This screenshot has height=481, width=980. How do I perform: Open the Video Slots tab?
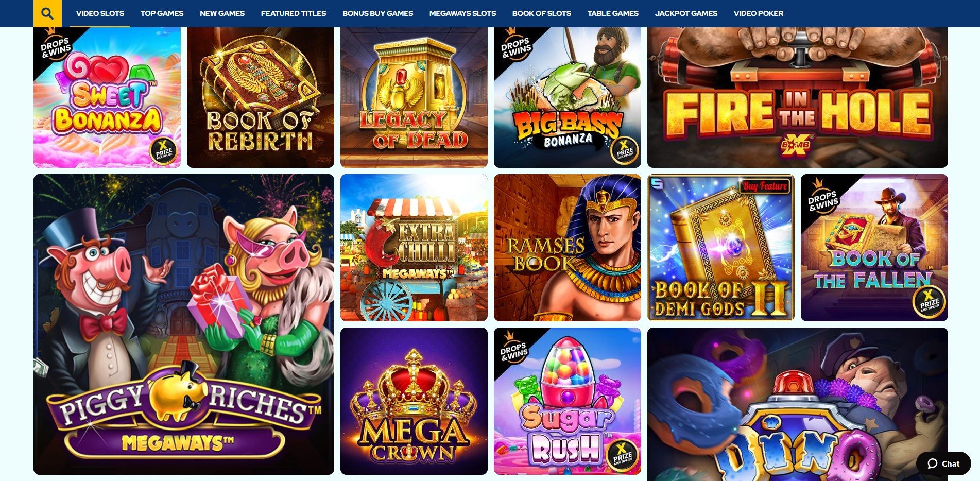click(100, 13)
